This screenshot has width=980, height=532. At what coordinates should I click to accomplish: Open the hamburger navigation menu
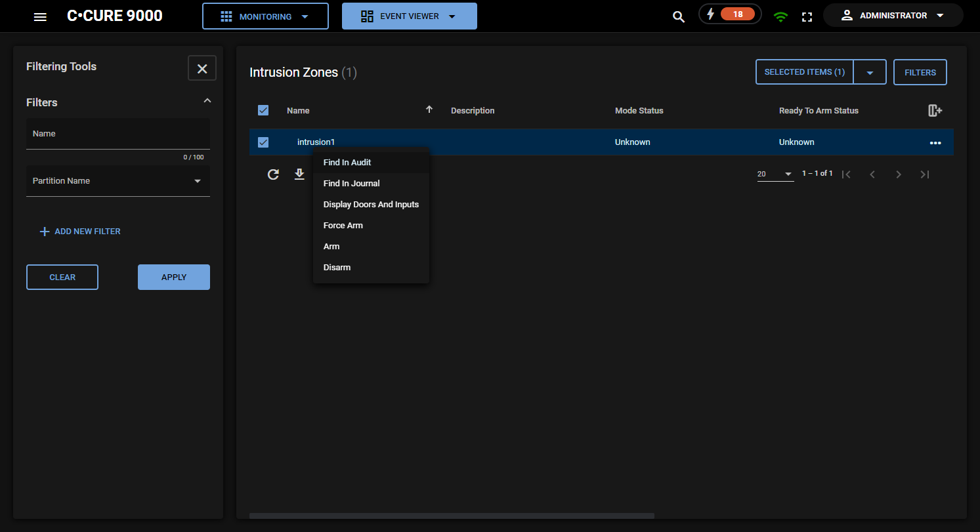[x=40, y=16]
